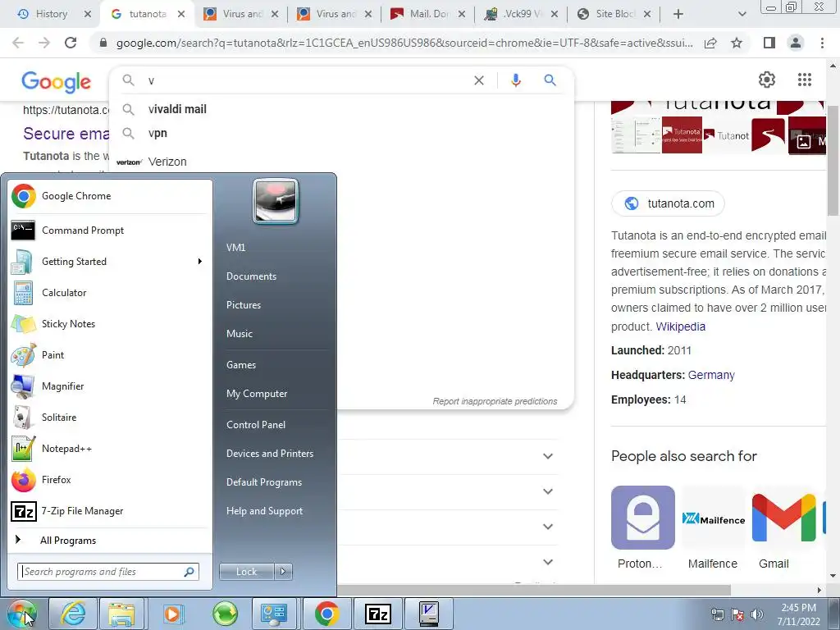Launch Calculator from Start menu
This screenshot has height=630, width=840.
110,293
